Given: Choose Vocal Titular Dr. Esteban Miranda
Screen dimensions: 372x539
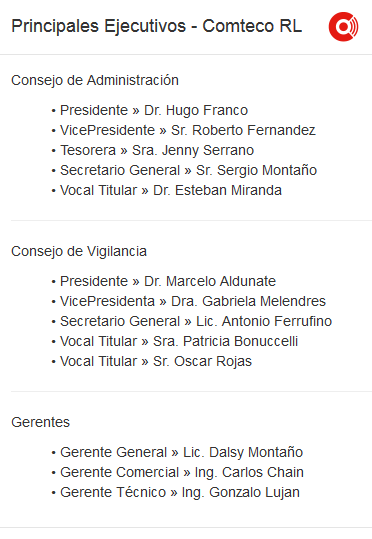Looking at the screenshot, I should coord(171,190).
